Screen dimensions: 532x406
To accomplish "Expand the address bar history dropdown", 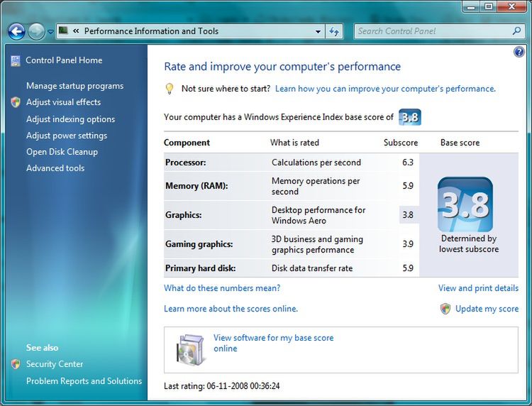I will pyautogui.click(x=318, y=31).
